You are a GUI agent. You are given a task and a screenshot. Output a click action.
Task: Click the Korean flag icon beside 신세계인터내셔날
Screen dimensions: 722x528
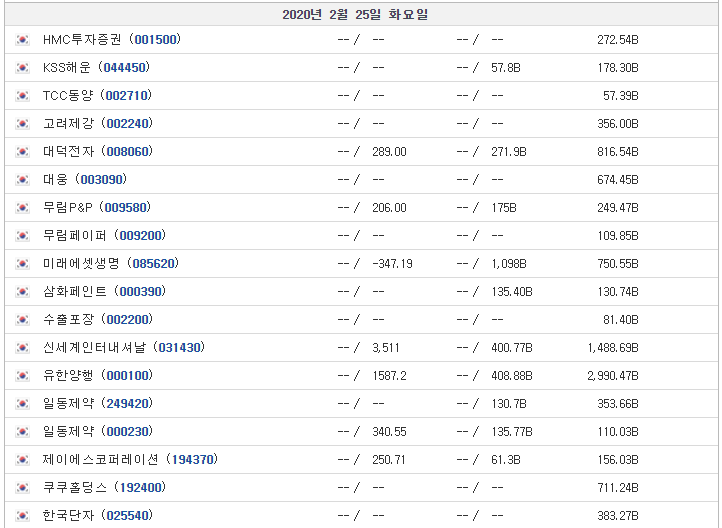[22, 348]
